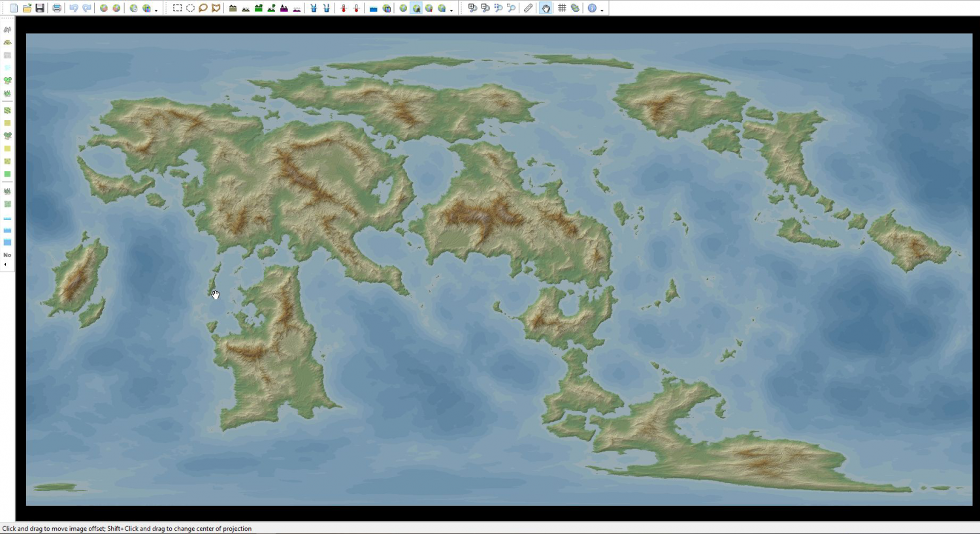Select the dashed circular selection tool
The height and width of the screenshot is (534, 980).
[190, 8]
